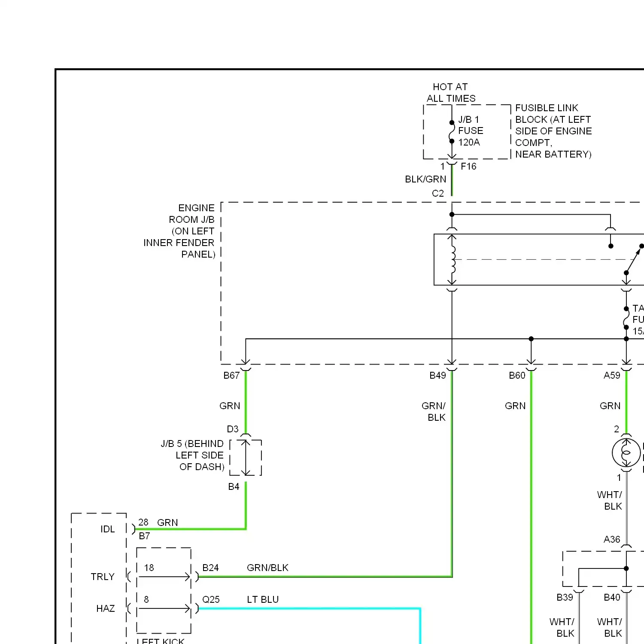Select the 'HOT AT ALL TIMES' label
The width and height of the screenshot is (644, 644).
click(x=451, y=93)
